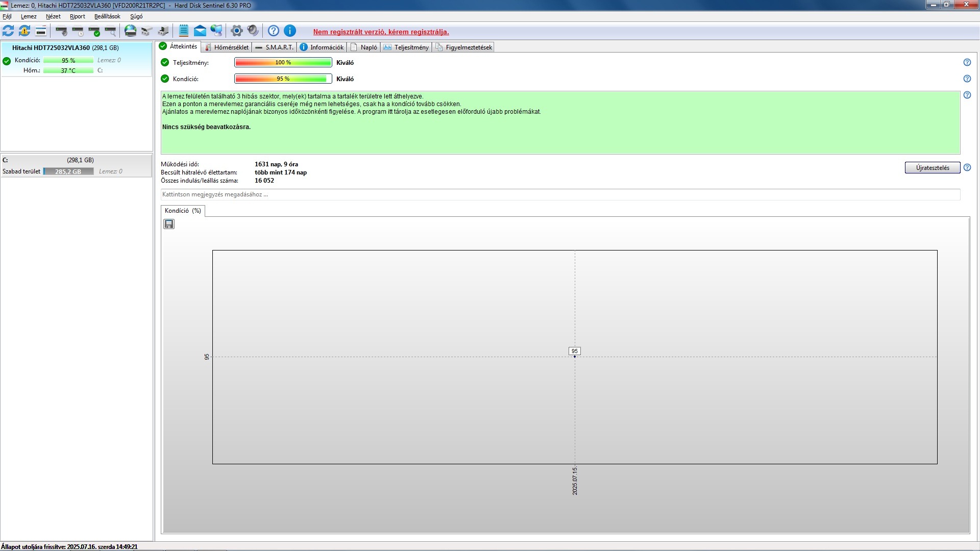Click the blue envelope email icon
Image resolution: width=980 pixels, height=551 pixels.
(x=200, y=31)
